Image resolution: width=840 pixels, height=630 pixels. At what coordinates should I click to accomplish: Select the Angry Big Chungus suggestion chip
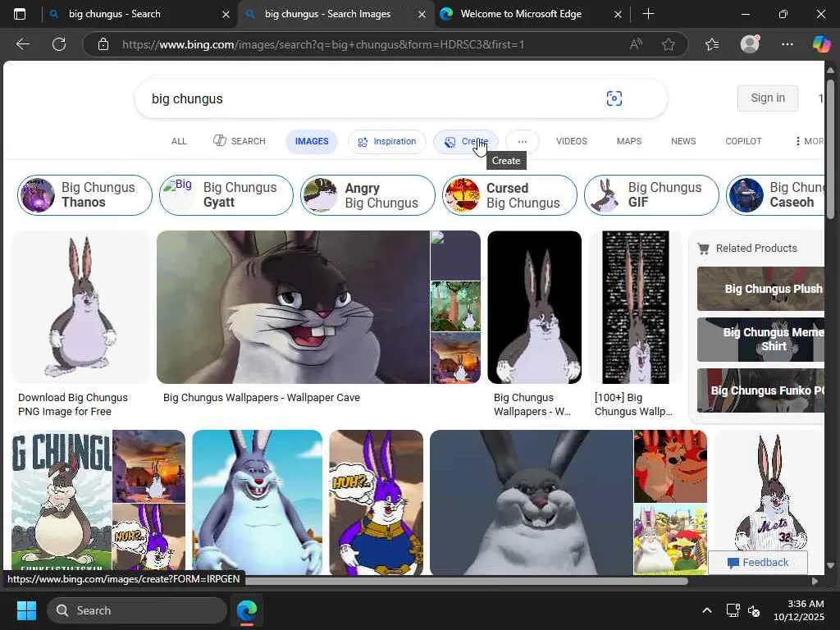367,195
